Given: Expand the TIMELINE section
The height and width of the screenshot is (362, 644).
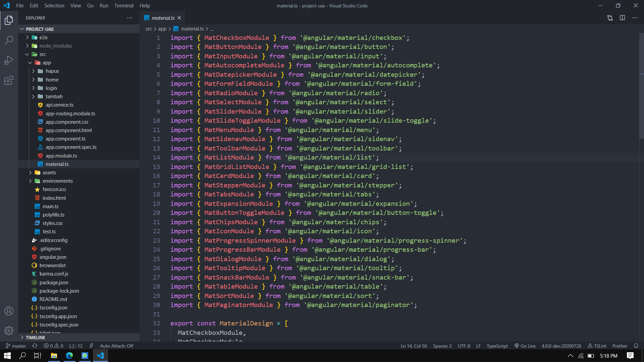Looking at the screenshot, I should tap(79, 338).
